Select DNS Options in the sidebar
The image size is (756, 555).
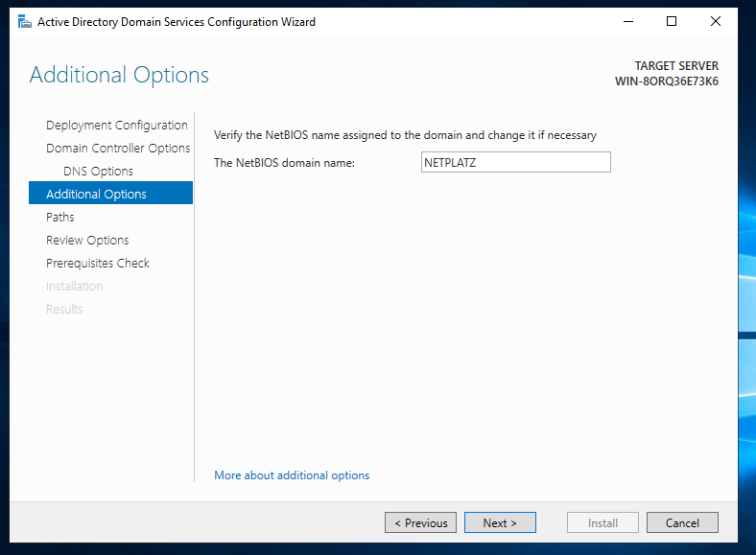click(98, 172)
